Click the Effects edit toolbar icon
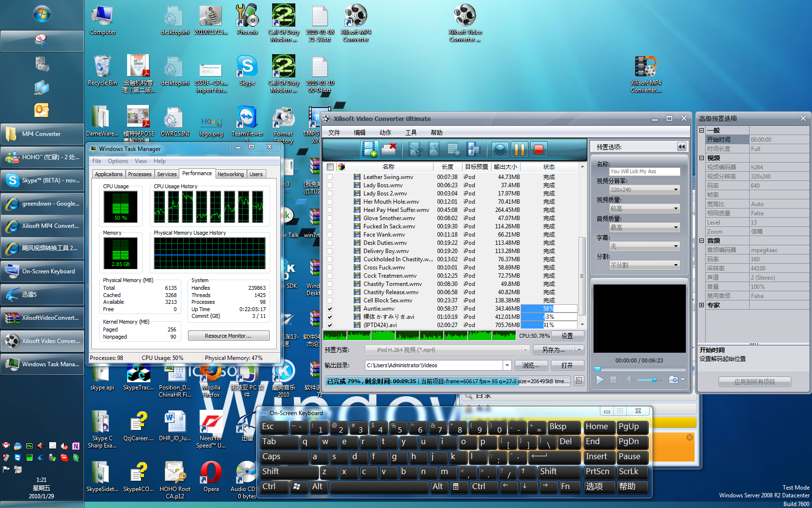Screen dimensions: 812x508 click(434, 149)
